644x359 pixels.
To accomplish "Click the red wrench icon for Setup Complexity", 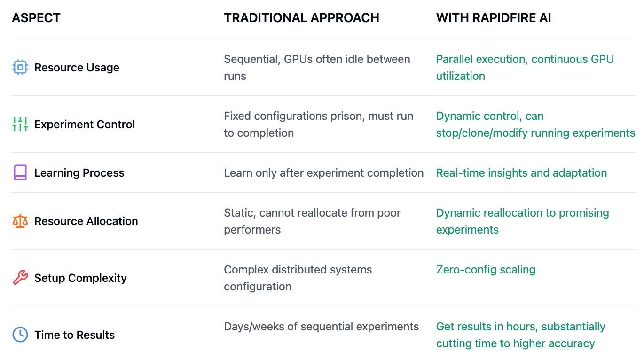I will click(20, 278).
